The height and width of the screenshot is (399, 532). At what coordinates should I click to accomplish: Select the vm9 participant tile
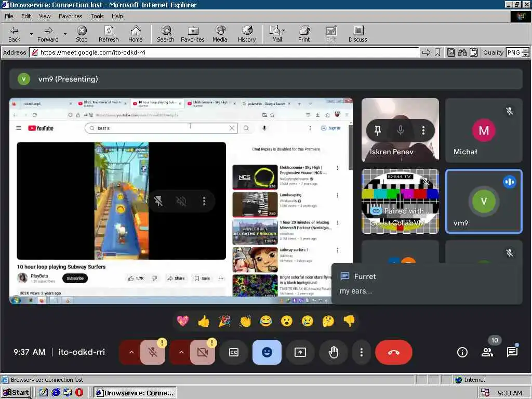pyautogui.click(x=484, y=201)
